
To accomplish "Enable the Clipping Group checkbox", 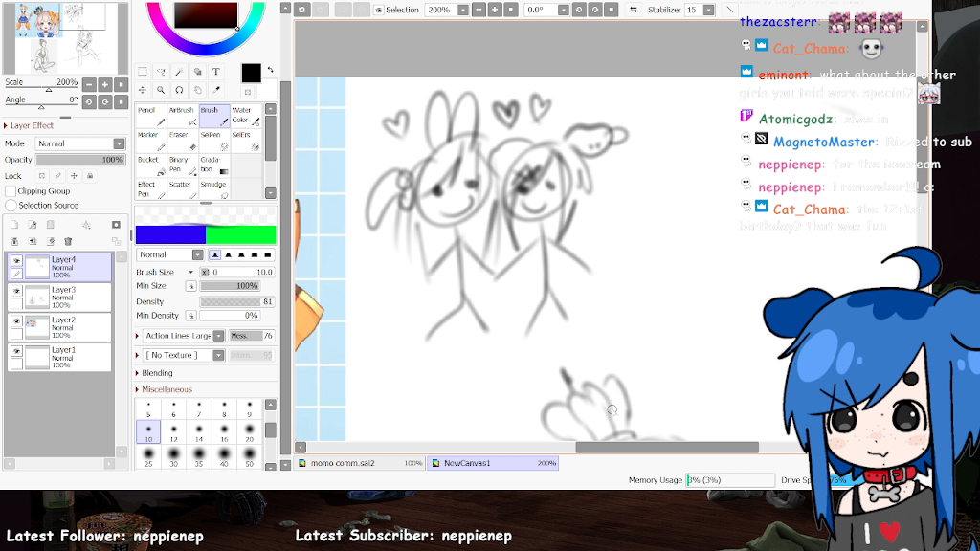I will pyautogui.click(x=11, y=191).
